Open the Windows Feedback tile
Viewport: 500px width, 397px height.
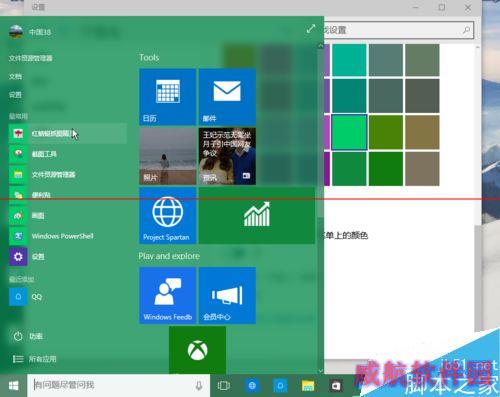point(168,295)
